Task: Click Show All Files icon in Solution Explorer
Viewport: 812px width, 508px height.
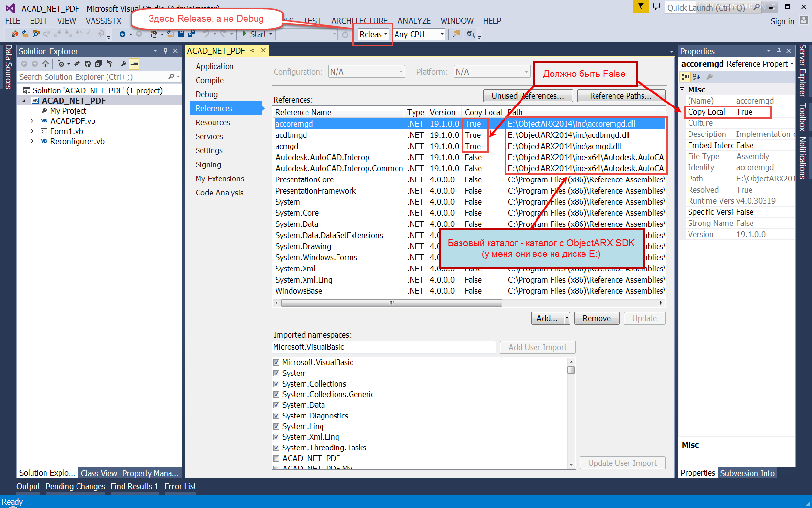Action: [x=109, y=64]
